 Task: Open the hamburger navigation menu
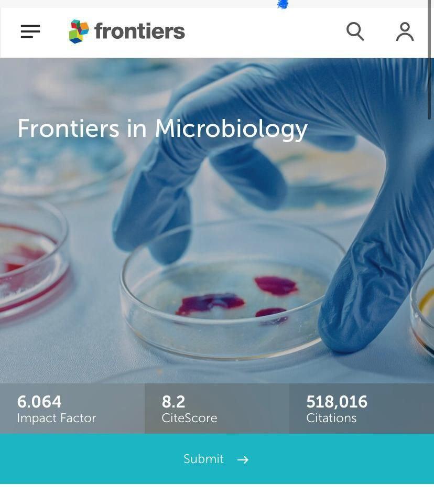(30, 31)
